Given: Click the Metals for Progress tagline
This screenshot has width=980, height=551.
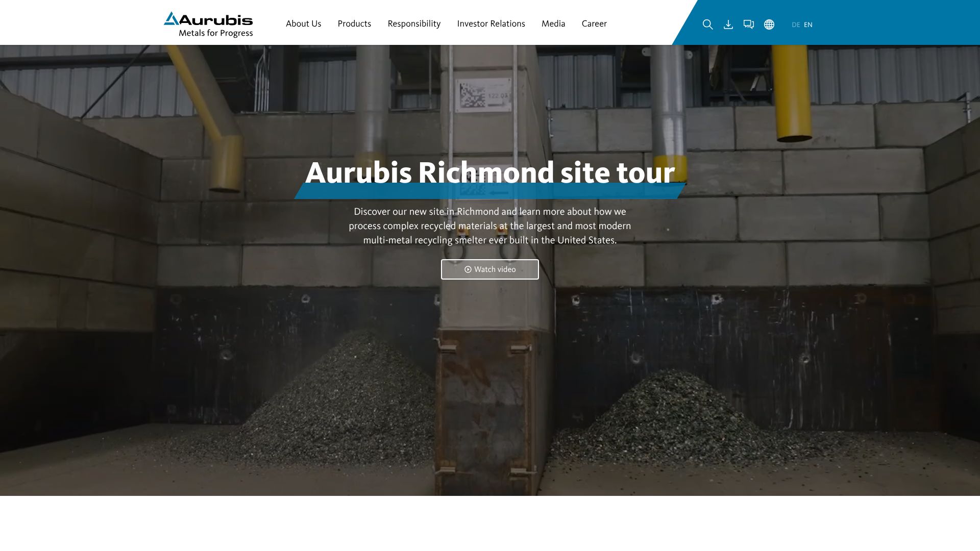Looking at the screenshot, I should (215, 33).
